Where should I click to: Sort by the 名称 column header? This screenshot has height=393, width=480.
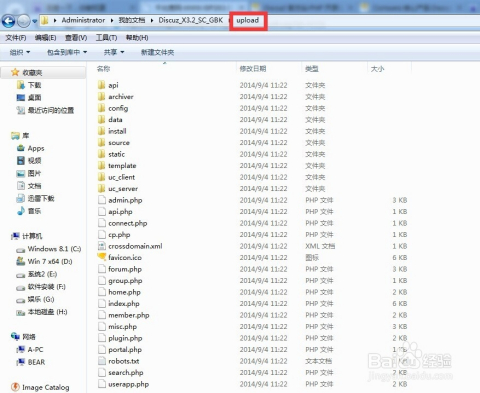click(103, 69)
